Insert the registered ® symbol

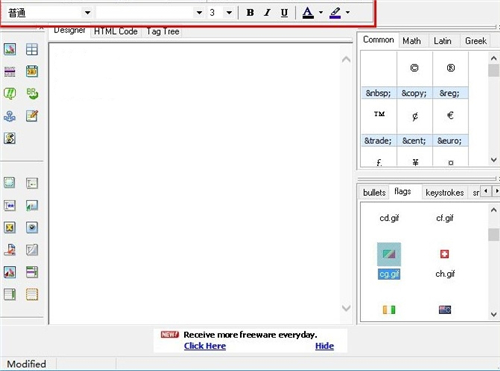[451, 68]
